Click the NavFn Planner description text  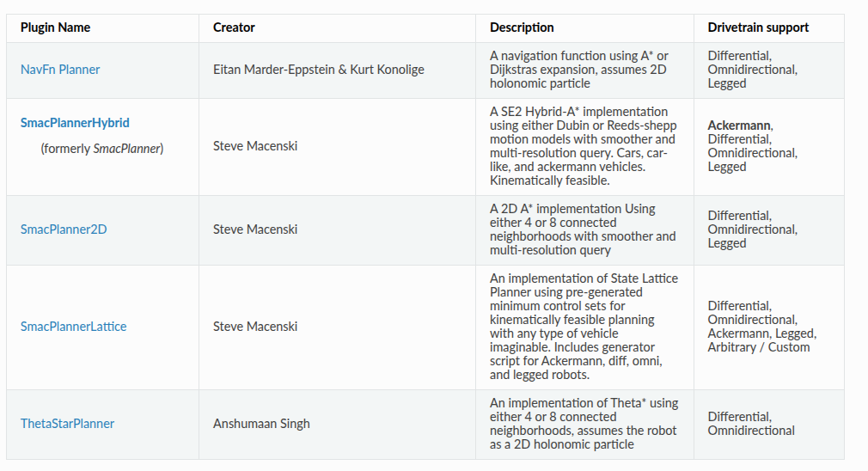coord(579,70)
